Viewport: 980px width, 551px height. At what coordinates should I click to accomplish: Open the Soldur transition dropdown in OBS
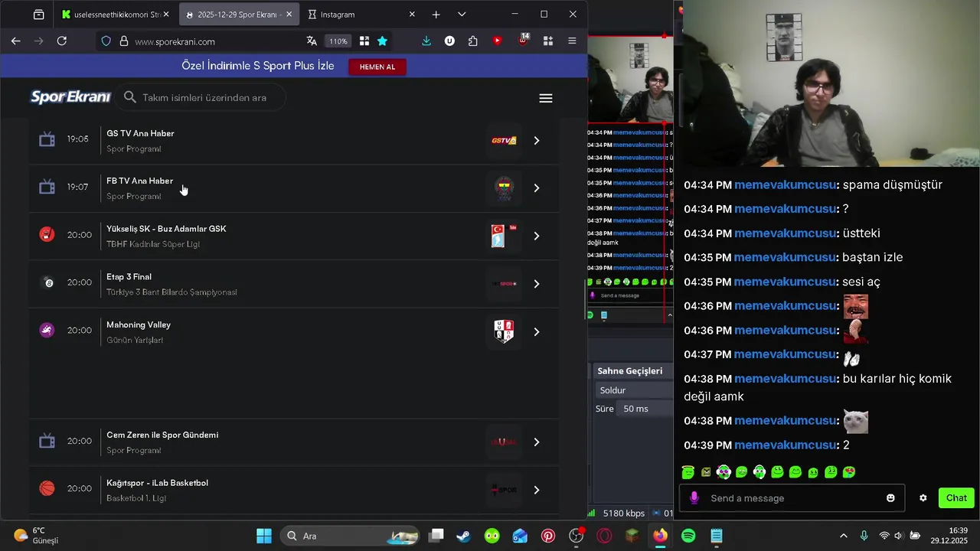pyautogui.click(x=635, y=390)
